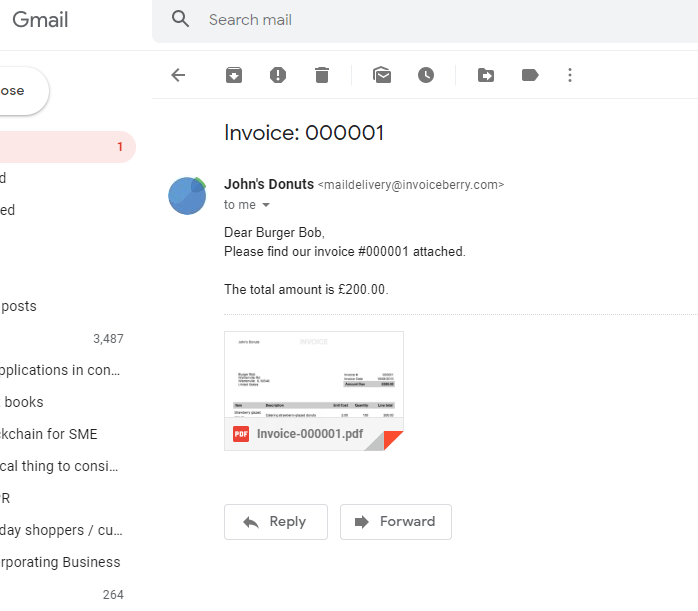Report email as spam
698x611 pixels.
(278, 75)
